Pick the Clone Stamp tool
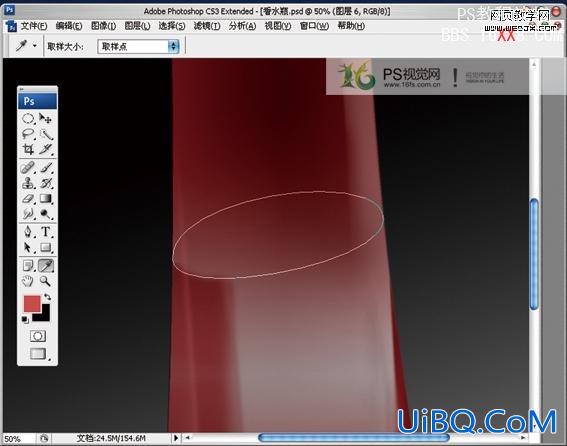Image resolution: width=567 pixels, height=446 pixels. point(28,183)
